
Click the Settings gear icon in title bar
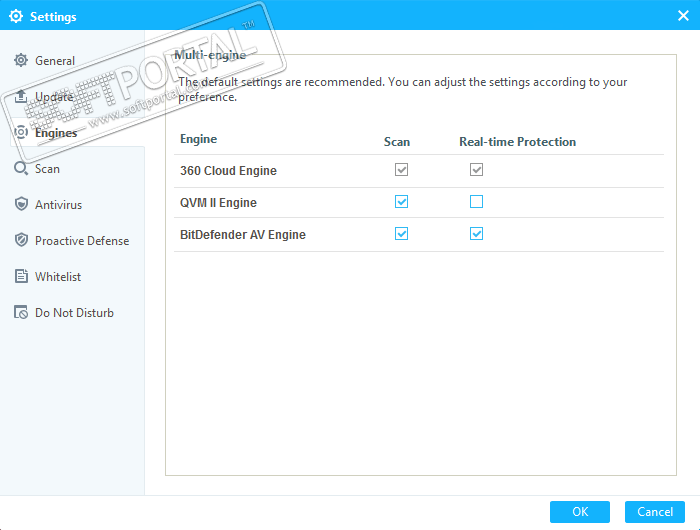pyautogui.click(x=16, y=16)
